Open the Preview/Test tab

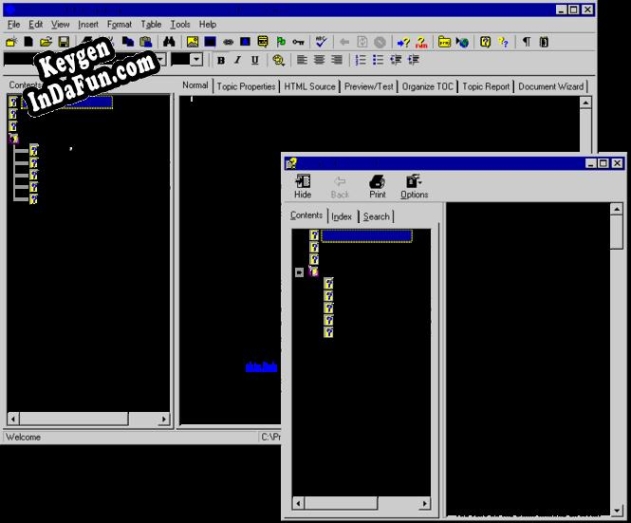(369, 86)
